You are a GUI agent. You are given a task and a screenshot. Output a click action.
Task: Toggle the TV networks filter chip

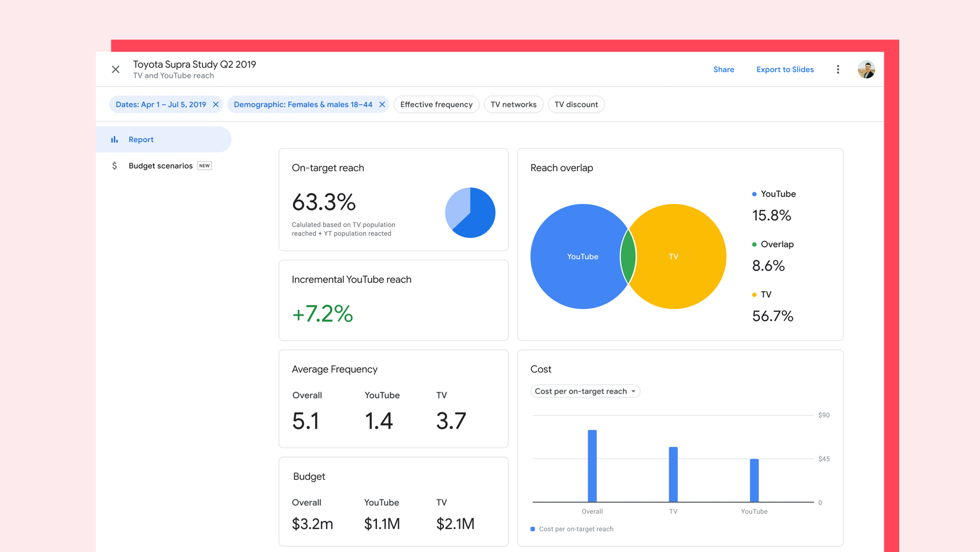pos(513,104)
